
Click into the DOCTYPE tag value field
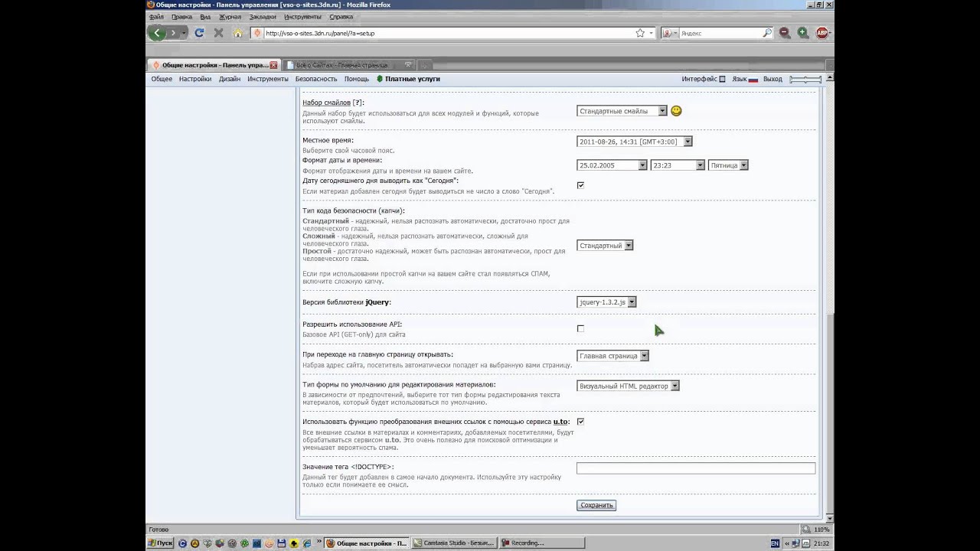tap(696, 468)
